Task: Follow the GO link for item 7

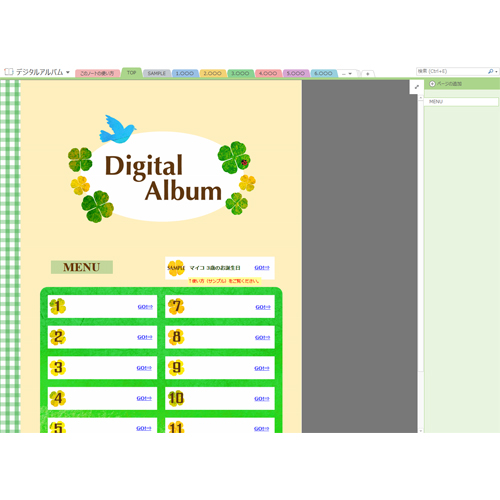Action: [263, 307]
